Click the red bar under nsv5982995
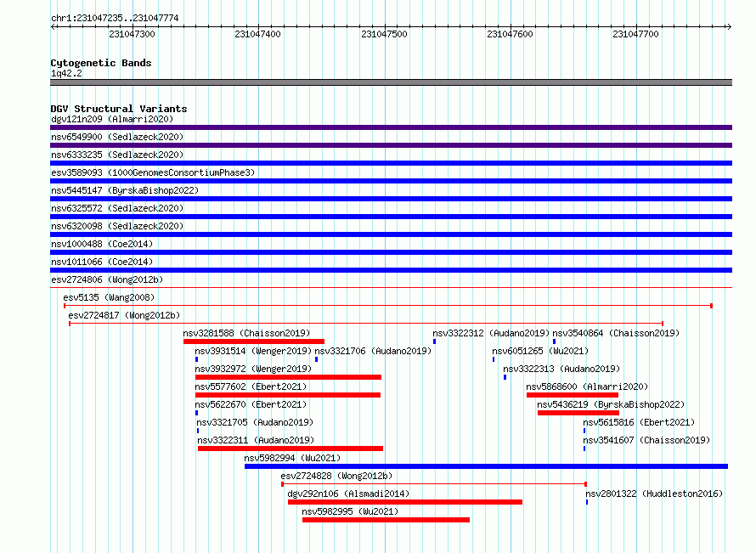 coord(386,520)
